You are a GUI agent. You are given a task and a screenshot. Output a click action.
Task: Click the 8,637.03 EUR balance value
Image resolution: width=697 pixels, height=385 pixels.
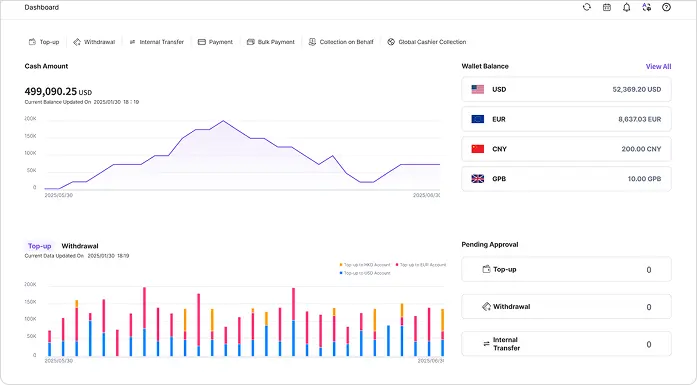coord(640,119)
